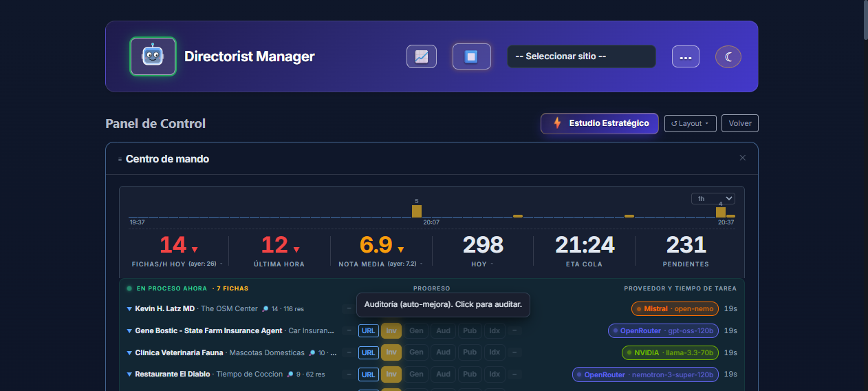Click Pub step in Restaurante El Diablo row

(470, 375)
